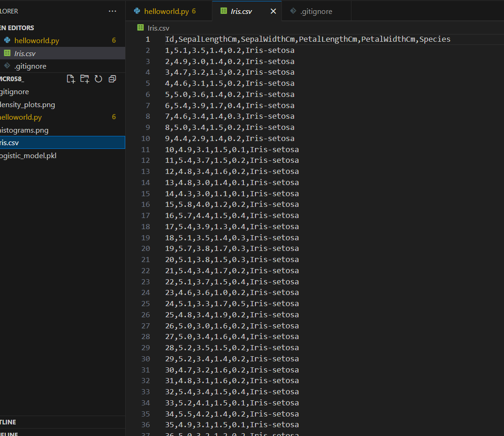Image resolution: width=504 pixels, height=436 pixels.
Task: Open helloworld.py from the Open Editors list
Action: 62,40
